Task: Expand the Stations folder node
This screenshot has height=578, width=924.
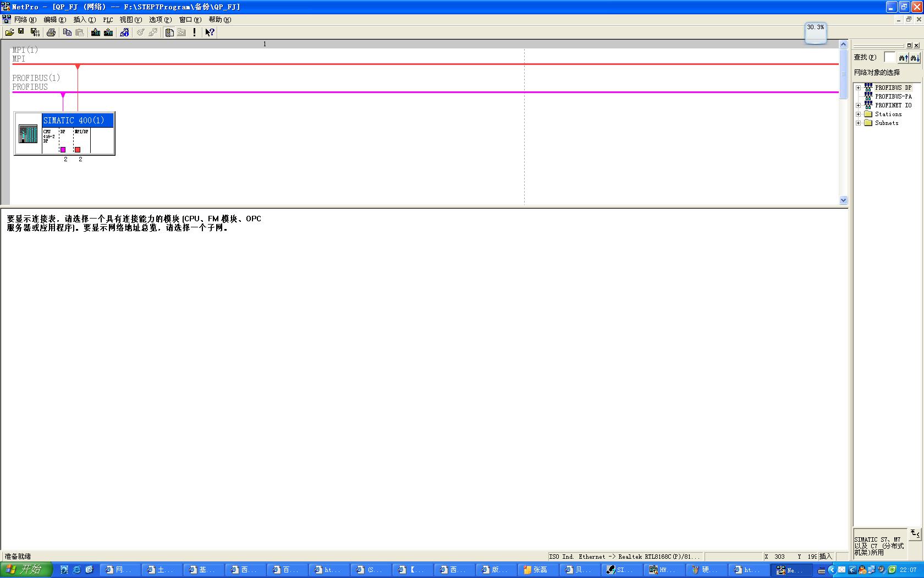Action: 858,114
